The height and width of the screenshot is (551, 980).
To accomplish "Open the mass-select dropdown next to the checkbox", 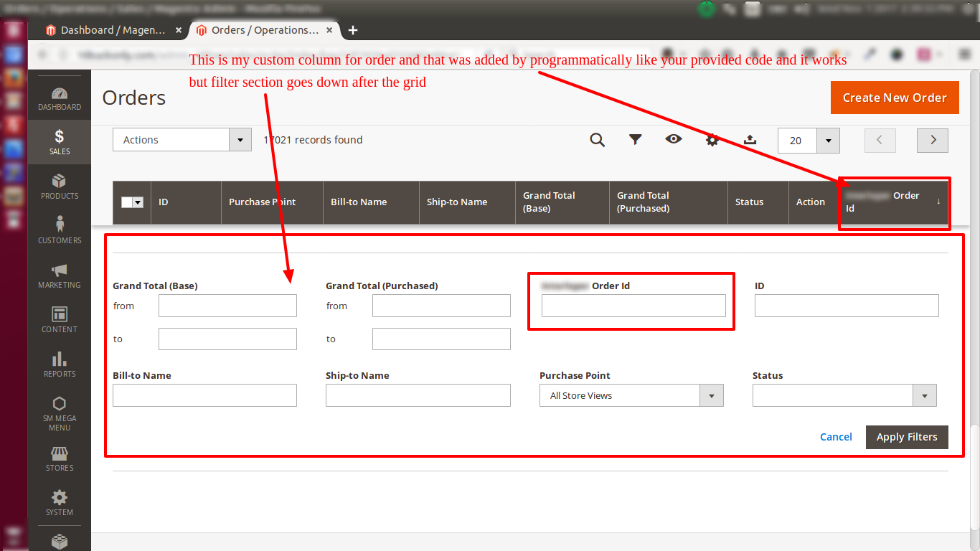I will pos(138,202).
